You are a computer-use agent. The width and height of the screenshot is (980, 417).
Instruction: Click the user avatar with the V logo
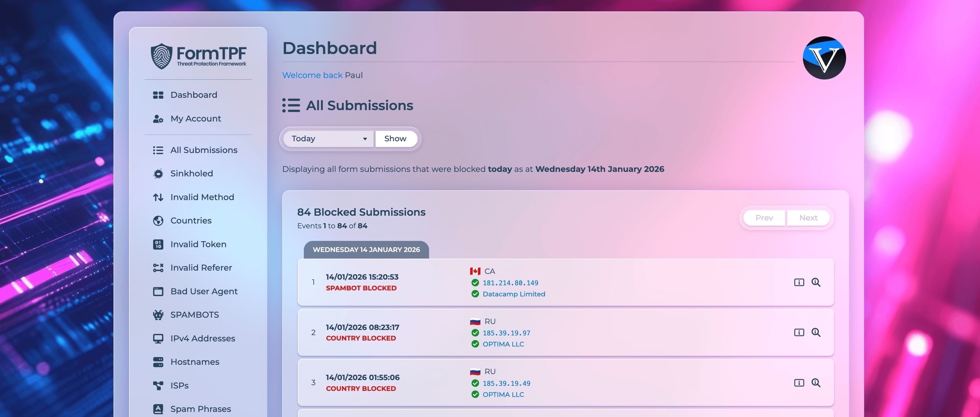coord(824,58)
